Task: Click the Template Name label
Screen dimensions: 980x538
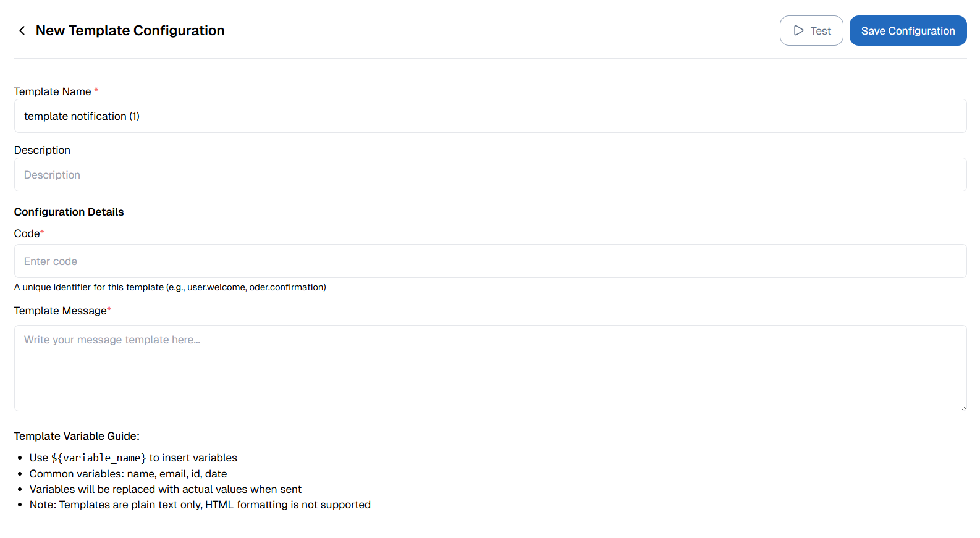Action: [53, 91]
